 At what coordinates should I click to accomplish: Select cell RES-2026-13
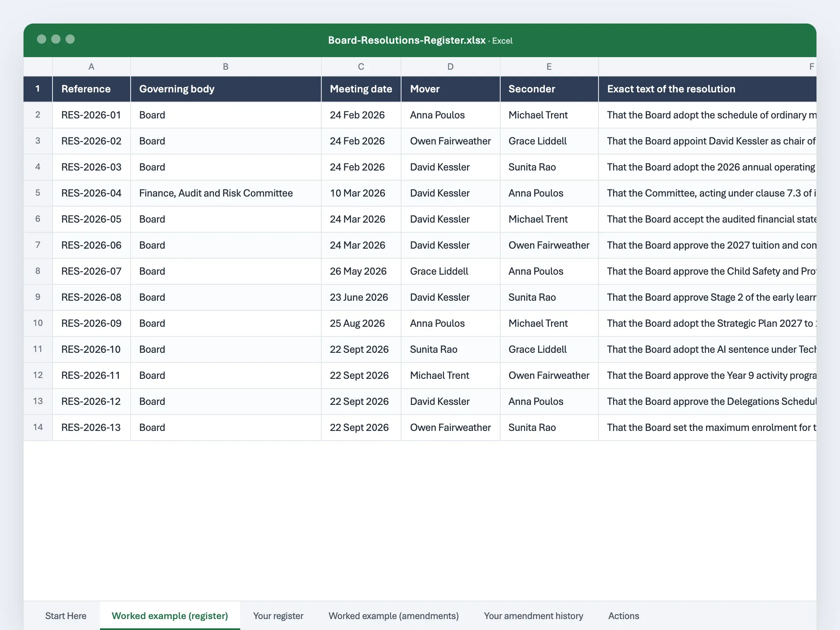[x=92, y=427]
